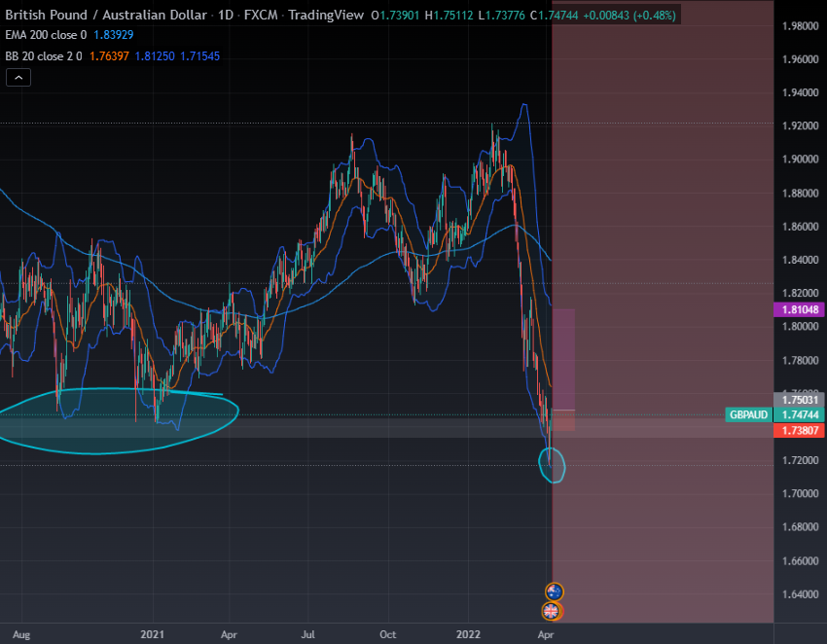The image size is (827, 644).
Task: Click the Oct label on the time axis
Action: tap(387, 634)
